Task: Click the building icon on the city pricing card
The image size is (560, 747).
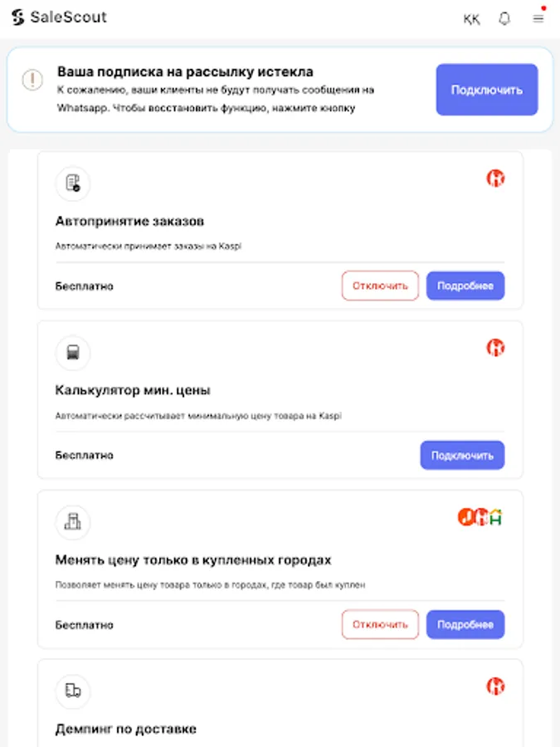Action: pos(72,522)
